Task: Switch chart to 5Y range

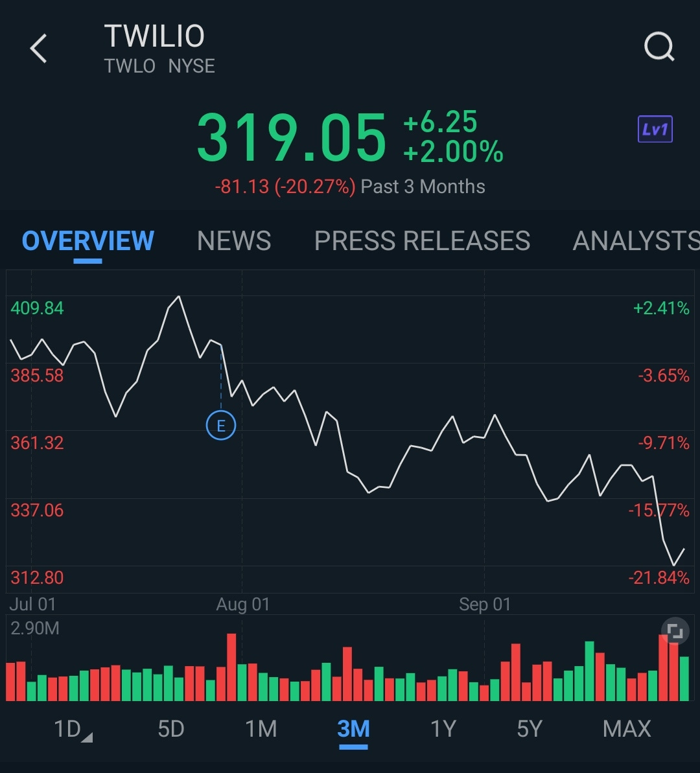Action: point(530,729)
